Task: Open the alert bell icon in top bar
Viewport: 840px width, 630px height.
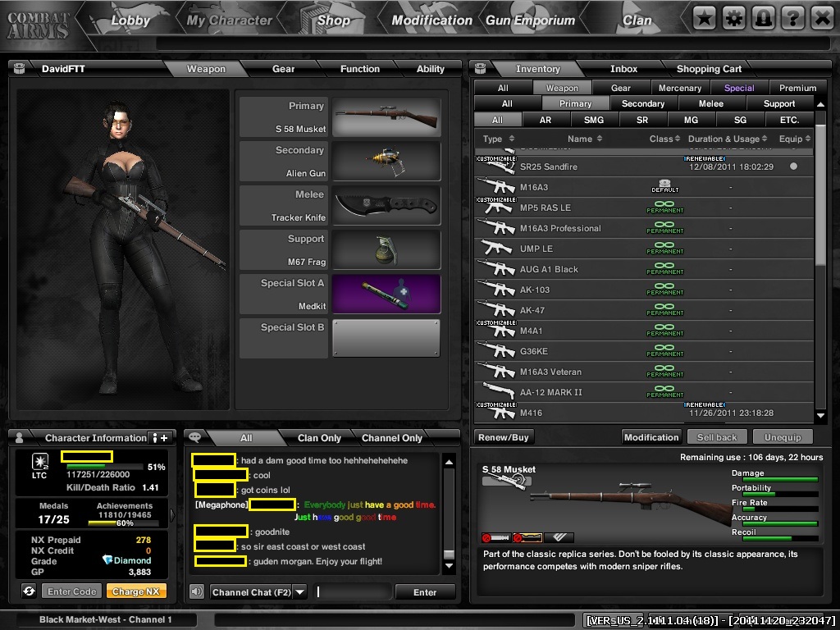Action: (x=763, y=19)
